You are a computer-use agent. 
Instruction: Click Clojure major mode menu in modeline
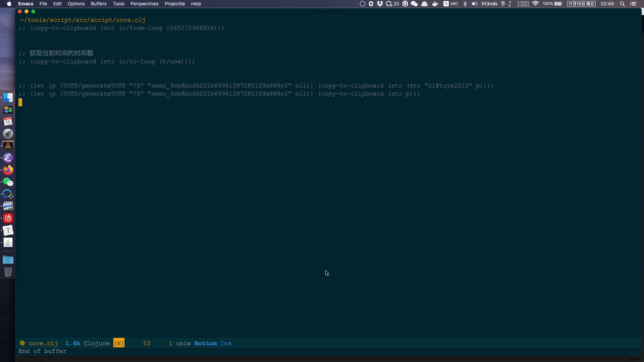tap(97, 343)
